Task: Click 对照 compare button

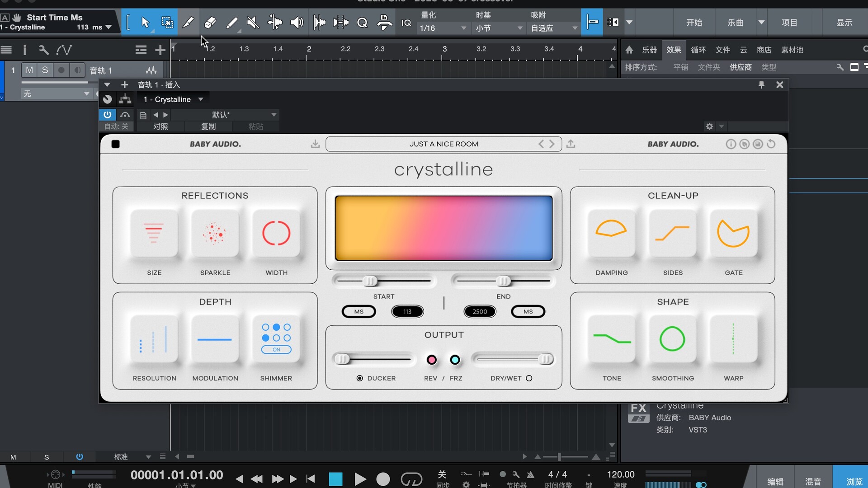Action: click(160, 127)
